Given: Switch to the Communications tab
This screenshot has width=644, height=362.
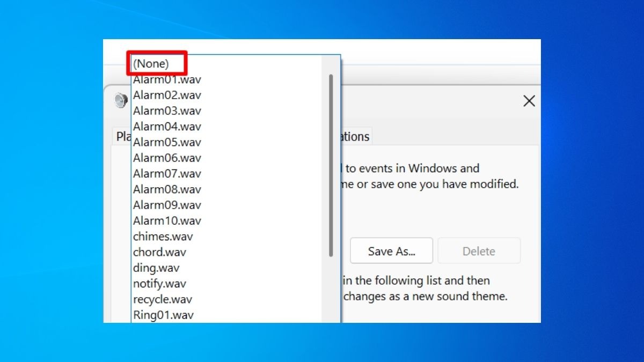Looking at the screenshot, I should click(x=355, y=137).
